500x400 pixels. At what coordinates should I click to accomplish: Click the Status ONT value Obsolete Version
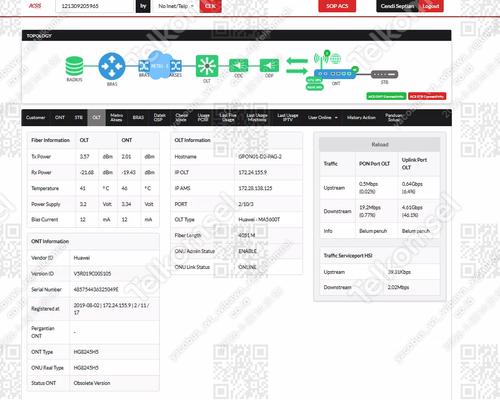(x=92, y=383)
